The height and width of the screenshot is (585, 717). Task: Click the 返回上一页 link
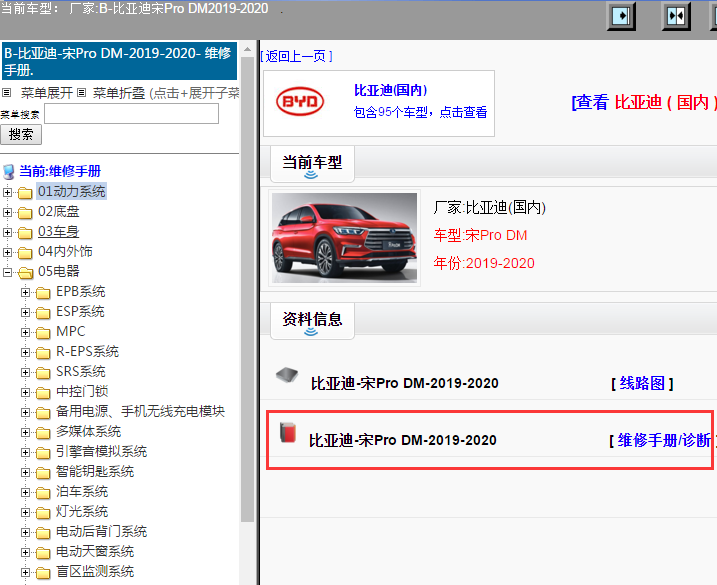(x=296, y=56)
